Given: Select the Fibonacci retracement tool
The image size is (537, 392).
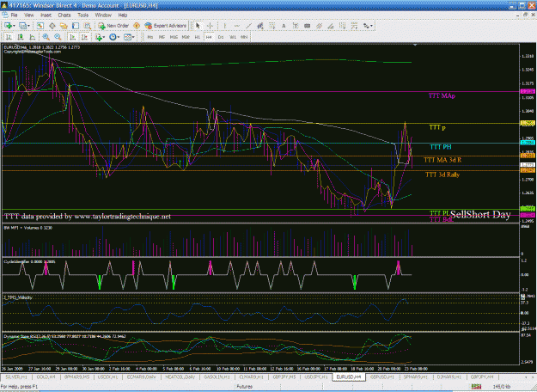Looking at the screenshot, I should pos(272,26).
